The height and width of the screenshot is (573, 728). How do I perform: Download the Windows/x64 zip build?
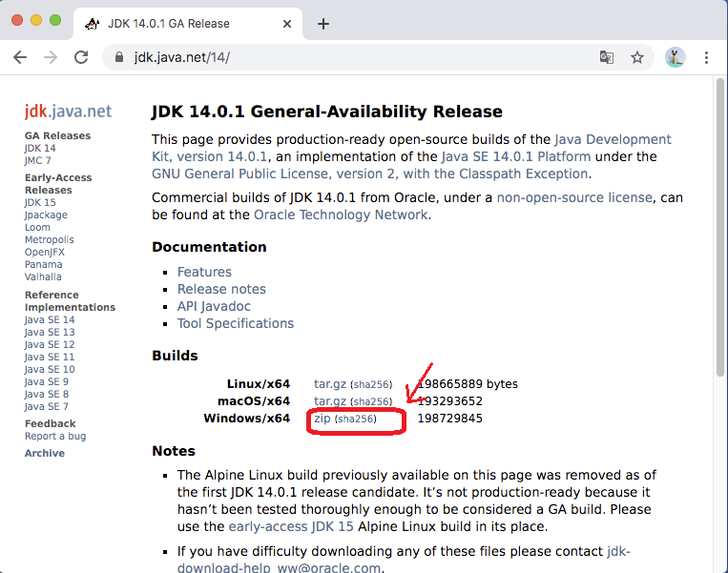pyautogui.click(x=322, y=419)
